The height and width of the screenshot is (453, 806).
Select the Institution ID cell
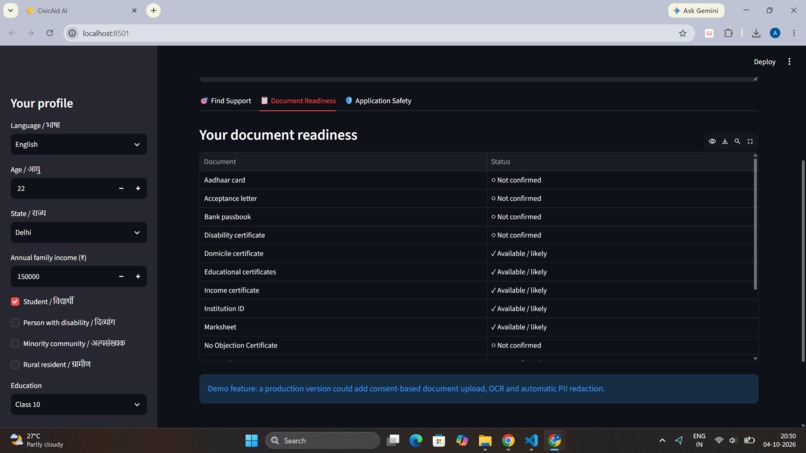343,309
